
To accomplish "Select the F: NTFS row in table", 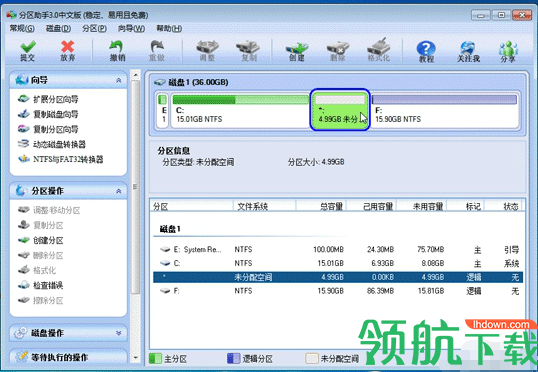I will [x=338, y=291].
